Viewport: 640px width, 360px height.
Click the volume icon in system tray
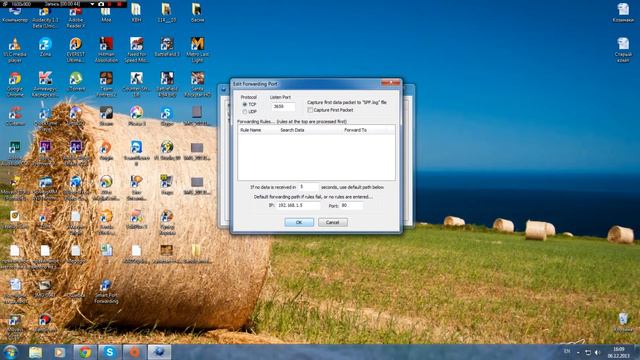click(x=597, y=352)
